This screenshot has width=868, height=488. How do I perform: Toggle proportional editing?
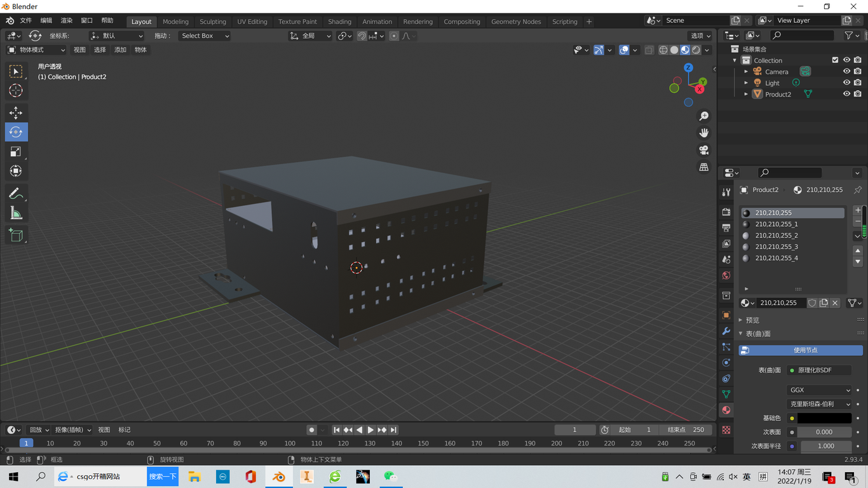[394, 36]
